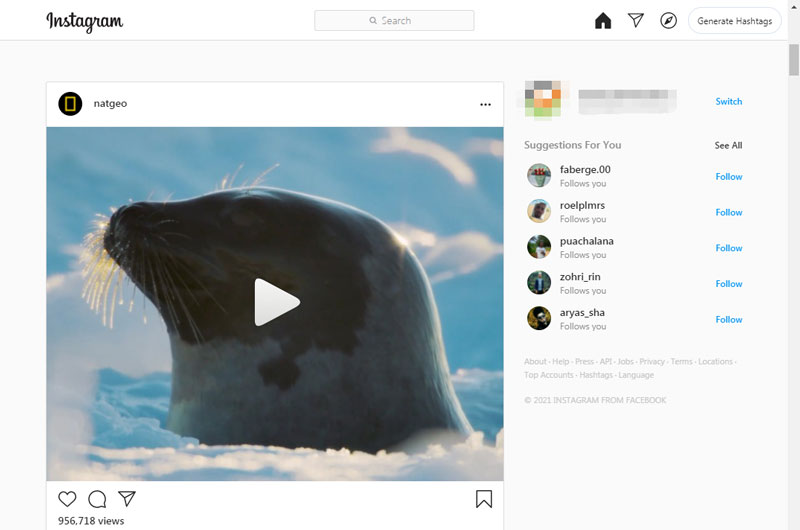The width and height of the screenshot is (800, 530).
Task: Open faberge.00 profile avatar
Action: tap(539, 175)
